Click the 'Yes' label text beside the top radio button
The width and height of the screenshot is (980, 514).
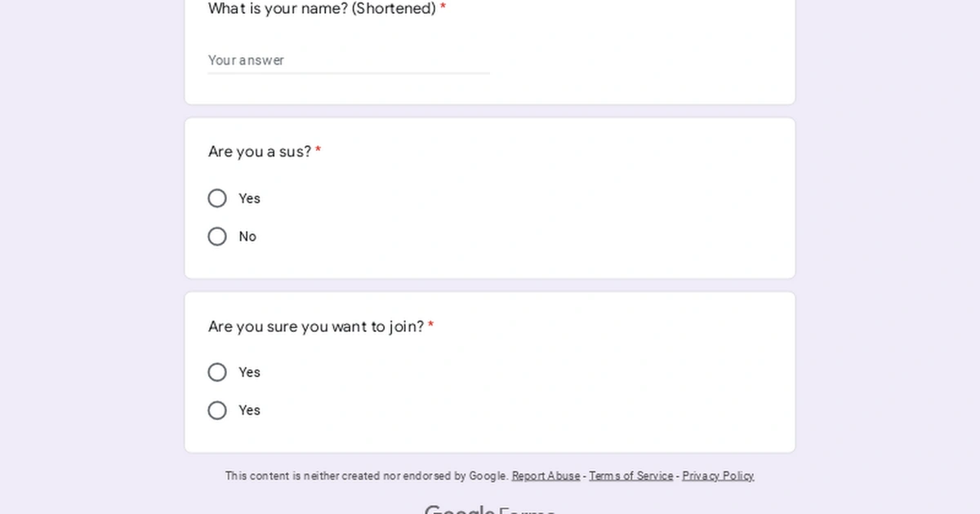coord(249,198)
